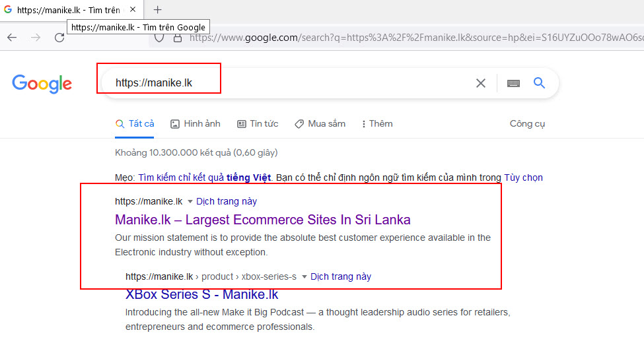Open a new browser tab

[158, 10]
